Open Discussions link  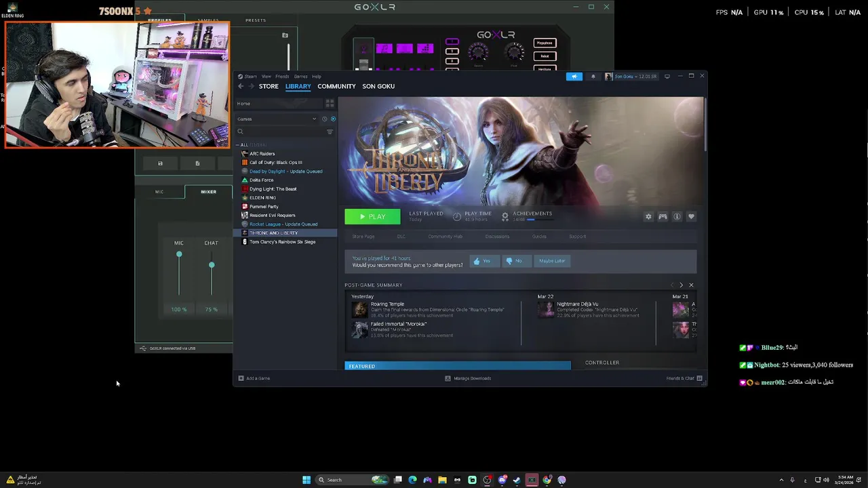[x=497, y=237]
